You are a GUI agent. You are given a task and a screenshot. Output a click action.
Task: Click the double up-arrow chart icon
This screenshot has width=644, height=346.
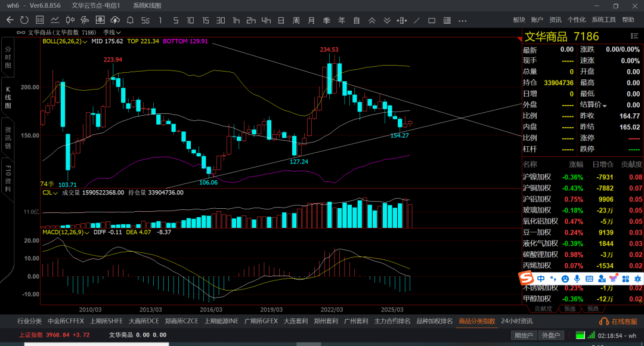pos(371,20)
